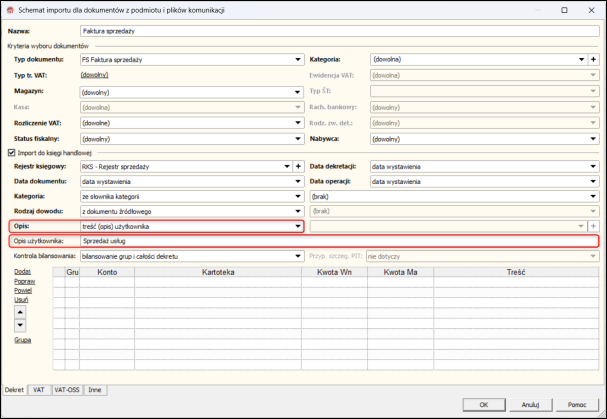Click the Gru column header
Screen dimensions: 607x419
pyautogui.click(x=72, y=272)
